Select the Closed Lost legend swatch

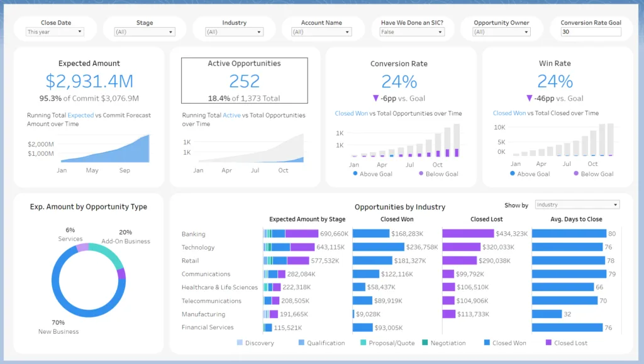point(548,343)
